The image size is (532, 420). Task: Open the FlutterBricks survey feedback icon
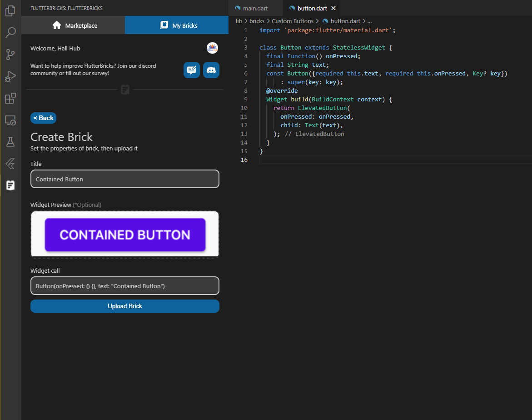point(191,70)
